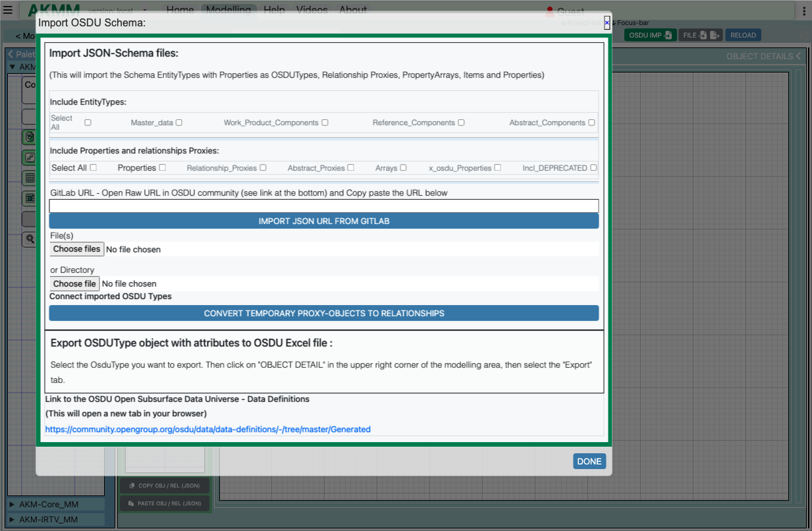Open the Modelling menu item
Image resolution: width=812 pixels, height=531 pixels.
coord(228,10)
